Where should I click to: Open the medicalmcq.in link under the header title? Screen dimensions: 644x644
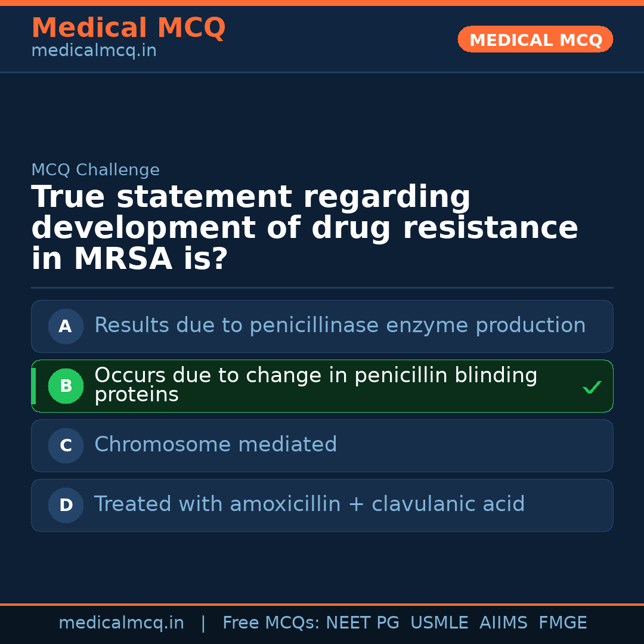94,51
